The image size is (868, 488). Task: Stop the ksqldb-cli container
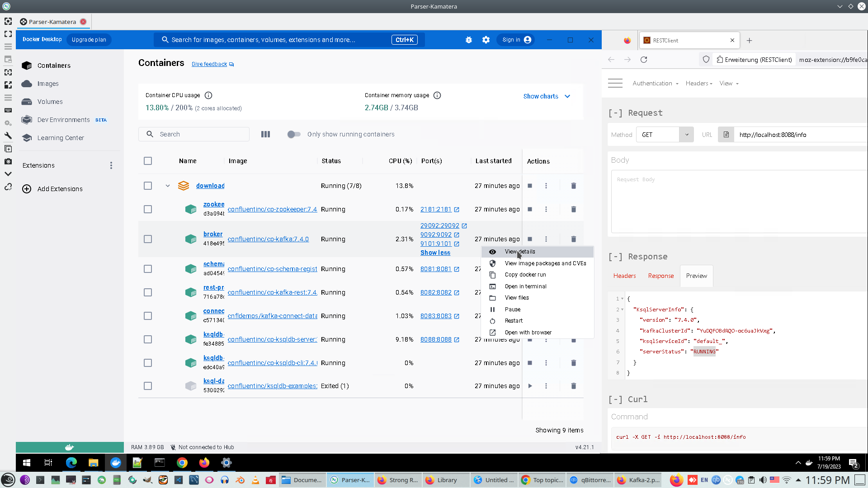pyautogui.click(x=530, y=363)
